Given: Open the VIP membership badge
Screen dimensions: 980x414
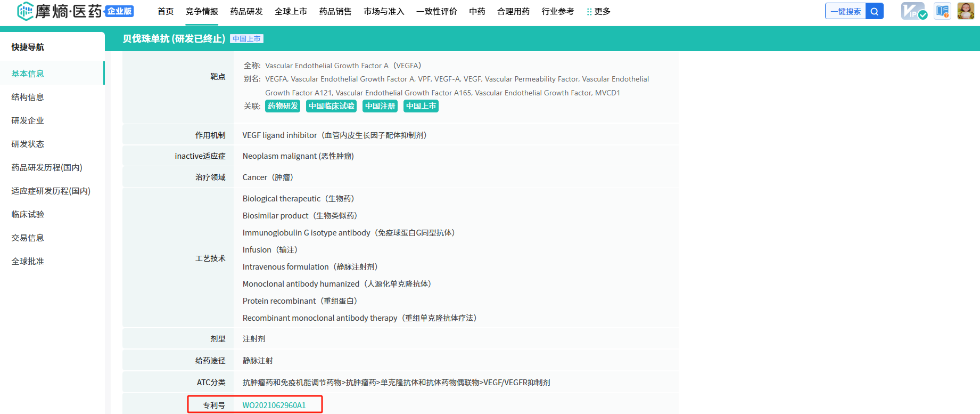Looking at the screenshot, I should (x=913, y=11).
